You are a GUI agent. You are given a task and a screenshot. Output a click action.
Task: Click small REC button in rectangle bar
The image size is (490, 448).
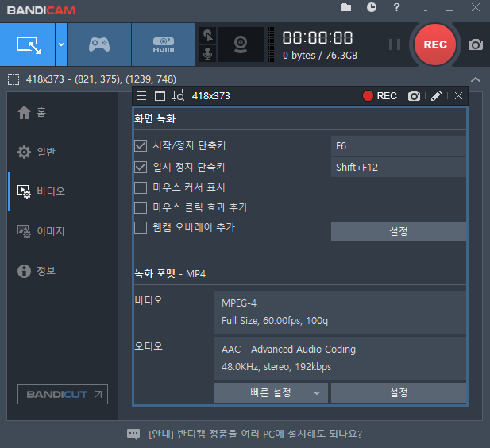(x=380, y=95)
